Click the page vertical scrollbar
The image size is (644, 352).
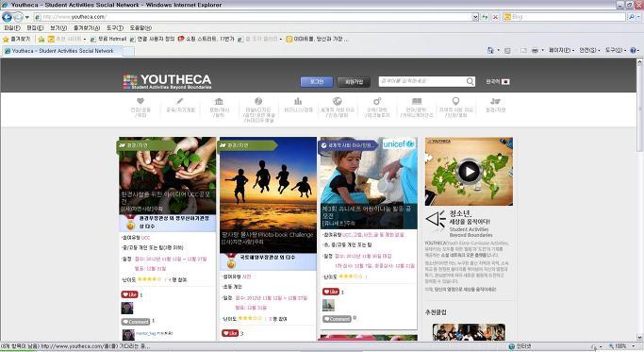point(639,200)
